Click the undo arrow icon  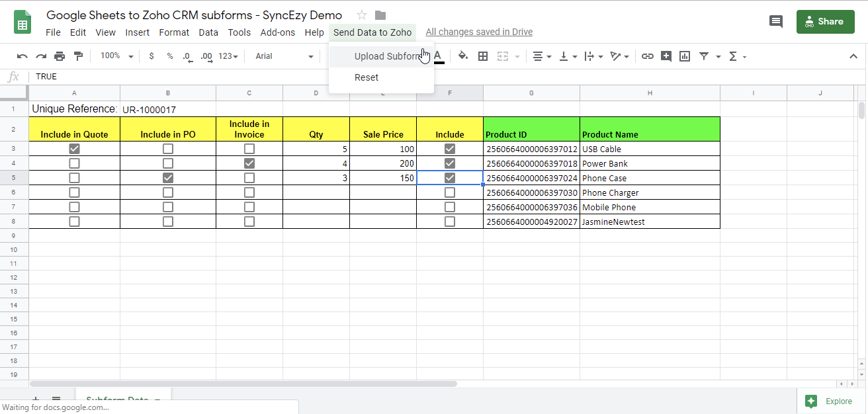coord(22,57)
